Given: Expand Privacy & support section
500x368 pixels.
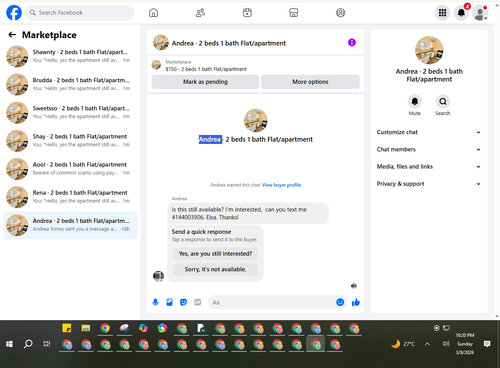Looking at the screenshot, I should 429,184.
